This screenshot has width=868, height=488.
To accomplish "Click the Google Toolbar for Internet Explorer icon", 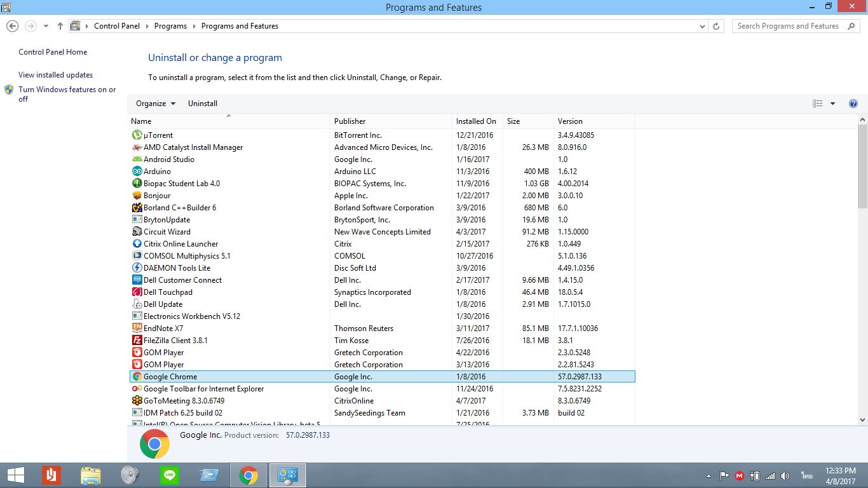I will pos(137,389).
